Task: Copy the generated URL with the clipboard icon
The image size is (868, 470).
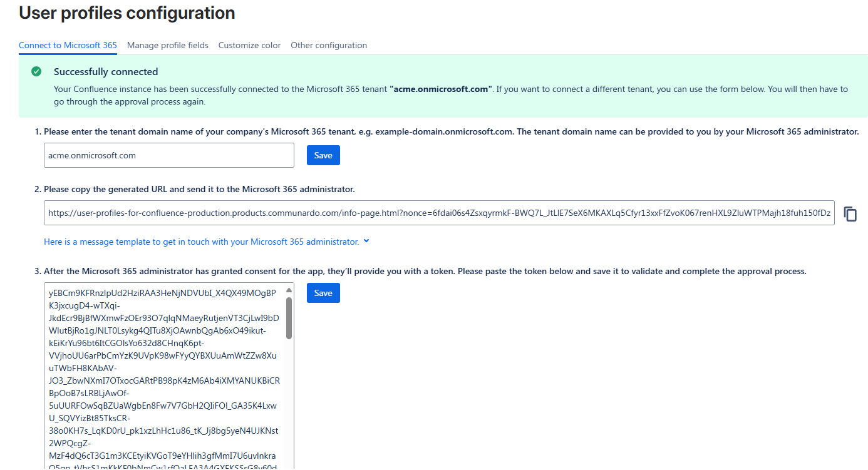Action: point(850,214)
